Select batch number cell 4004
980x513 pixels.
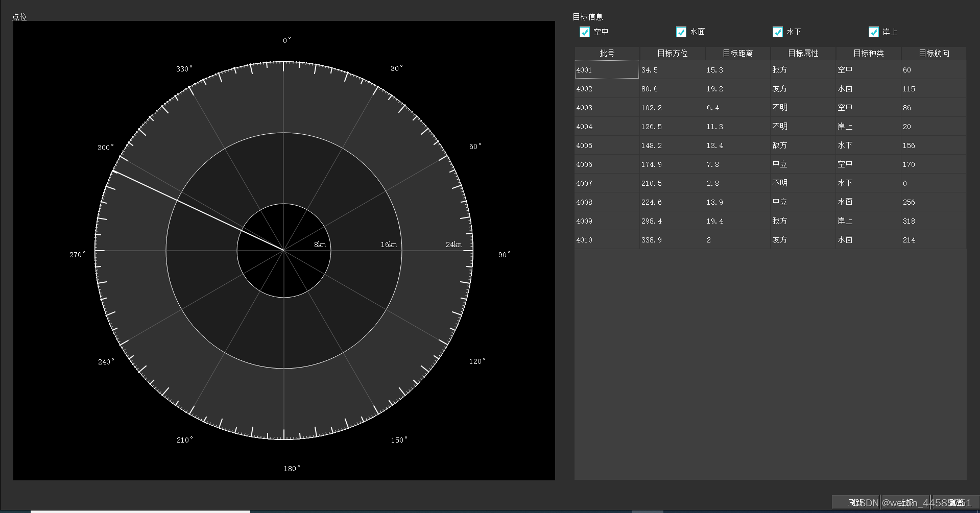pos(607,127)
